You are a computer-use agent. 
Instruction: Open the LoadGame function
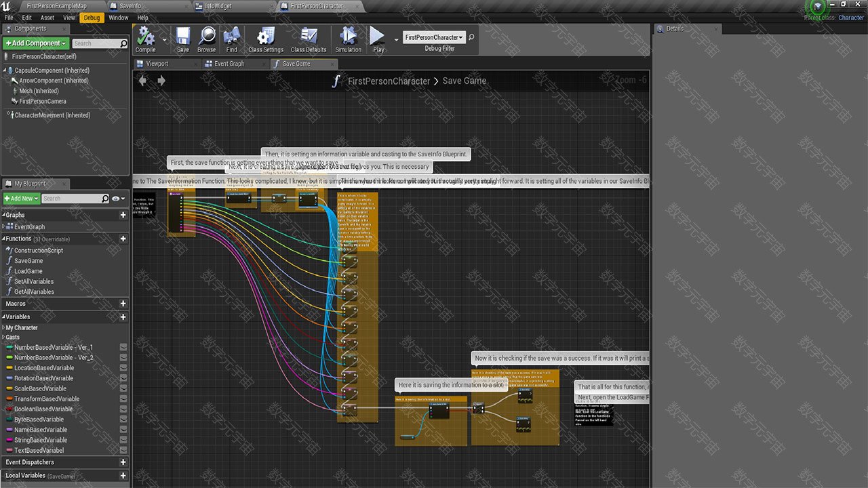[28, 271]
